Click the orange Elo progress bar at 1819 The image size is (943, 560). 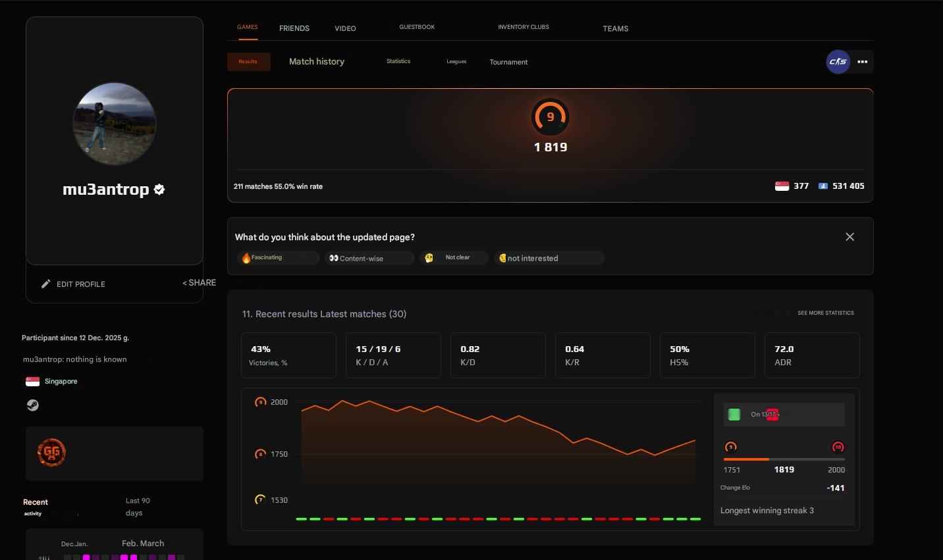point(744,459)
